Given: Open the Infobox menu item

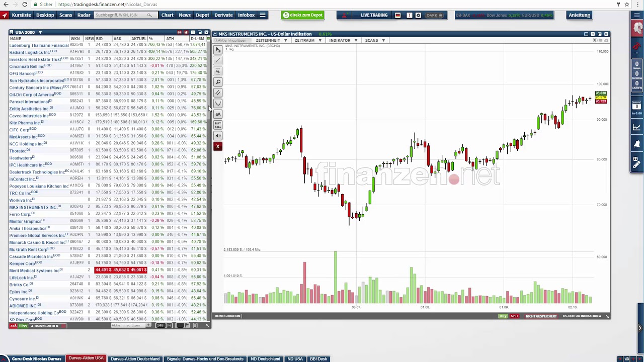Looking at the screenshot, I should (246, 15).
